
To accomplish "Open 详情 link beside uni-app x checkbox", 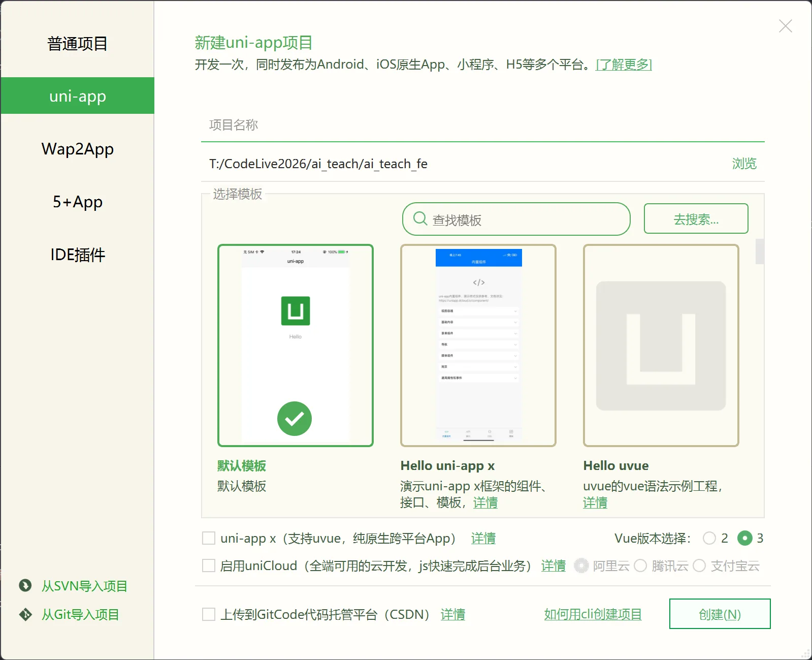I will click(483, 538).
